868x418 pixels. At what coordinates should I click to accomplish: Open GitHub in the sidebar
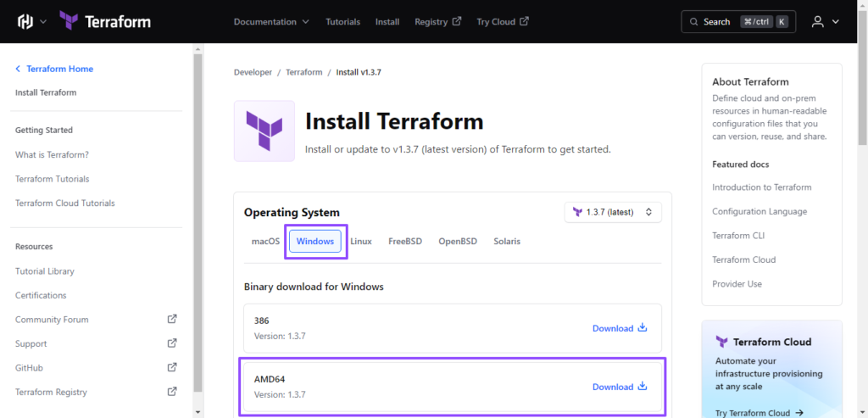(x=29, y=368)
